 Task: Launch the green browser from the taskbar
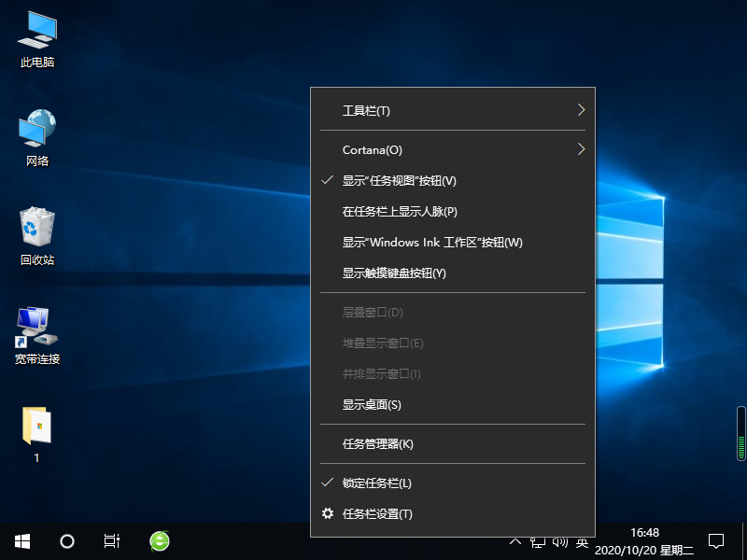coord(159,540)
